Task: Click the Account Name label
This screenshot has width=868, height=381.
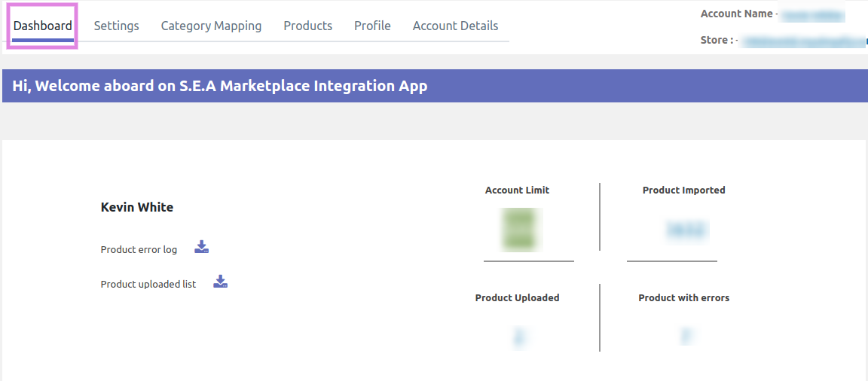Action: [x=737, y=14]
